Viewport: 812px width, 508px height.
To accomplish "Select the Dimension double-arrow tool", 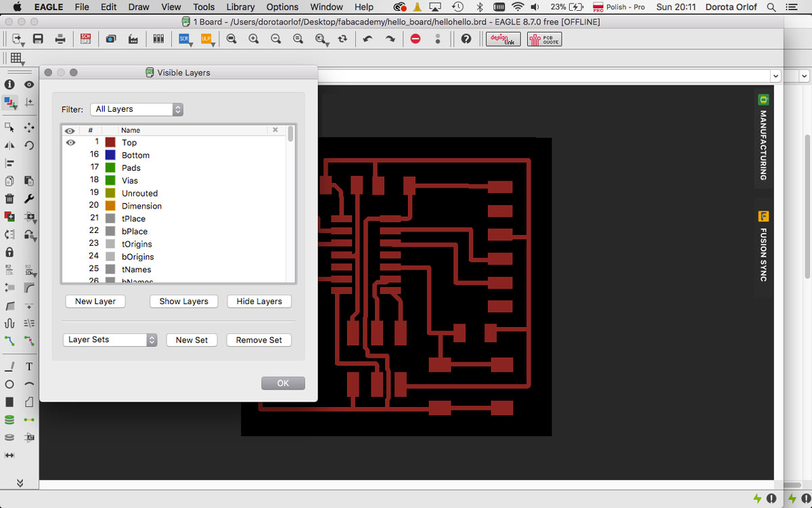I will point(9,455).
